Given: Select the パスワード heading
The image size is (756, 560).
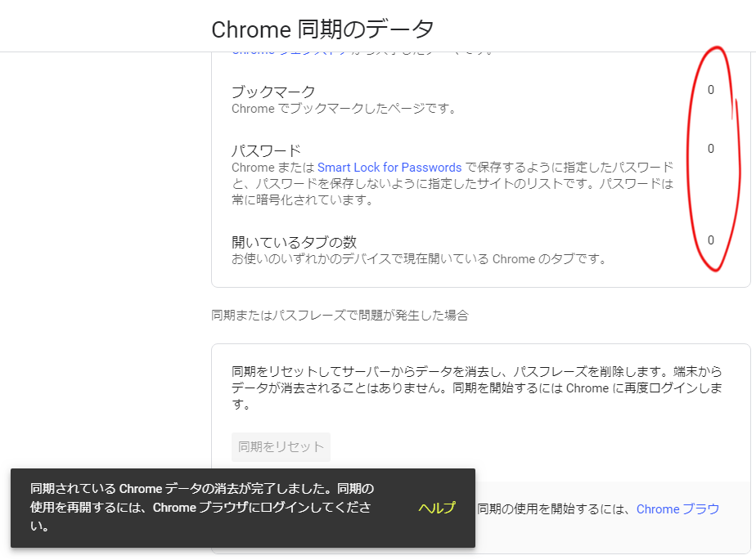Looking at the screenshot, I should [266, 151].
